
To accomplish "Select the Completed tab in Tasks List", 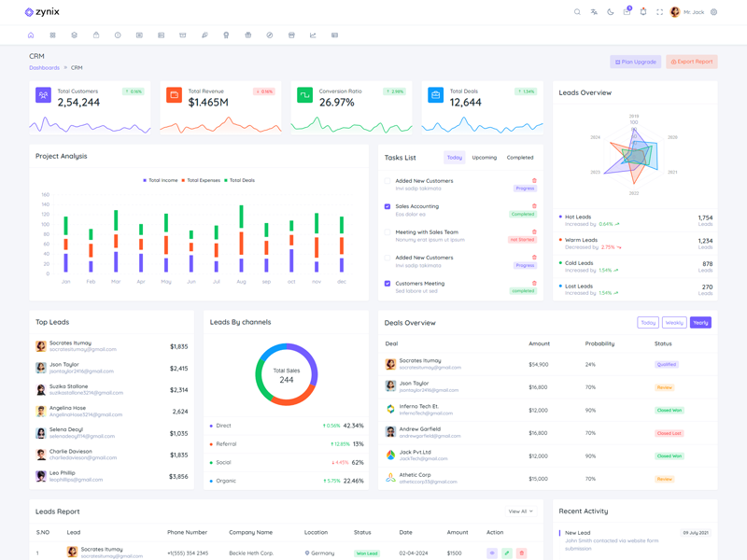I will click(520, 158).
